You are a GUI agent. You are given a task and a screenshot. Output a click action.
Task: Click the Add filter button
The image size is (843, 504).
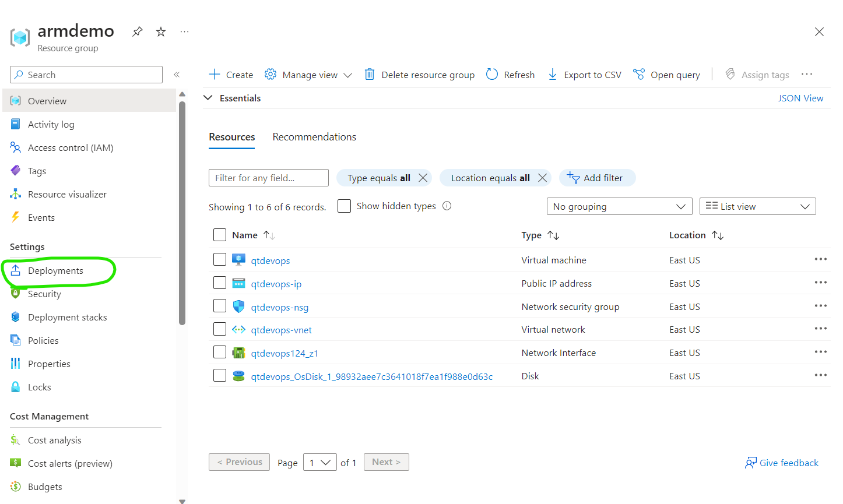click(x=597, y=178)
